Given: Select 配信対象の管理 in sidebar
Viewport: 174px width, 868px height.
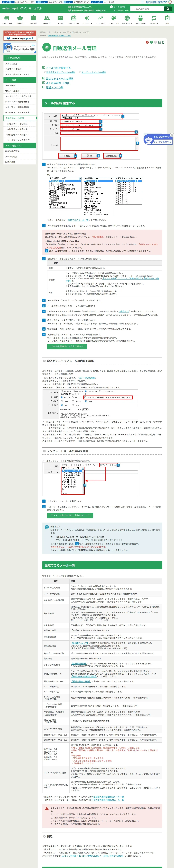Looking at the screenshot, I should click(x=20, y=151).
